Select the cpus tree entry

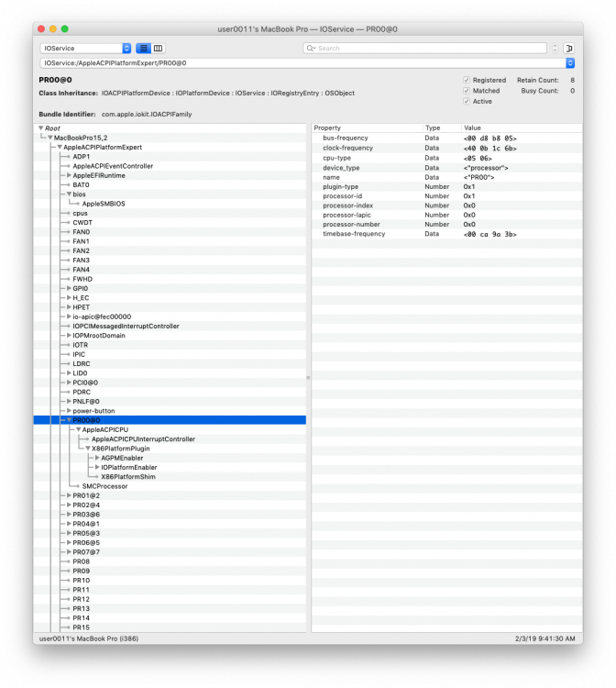[80, 213]
